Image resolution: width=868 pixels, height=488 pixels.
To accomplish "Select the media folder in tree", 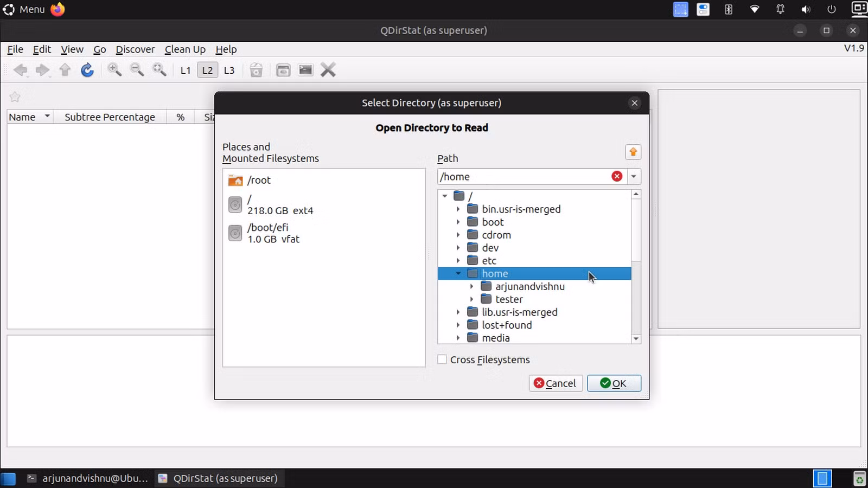I will tap(496, 338).
